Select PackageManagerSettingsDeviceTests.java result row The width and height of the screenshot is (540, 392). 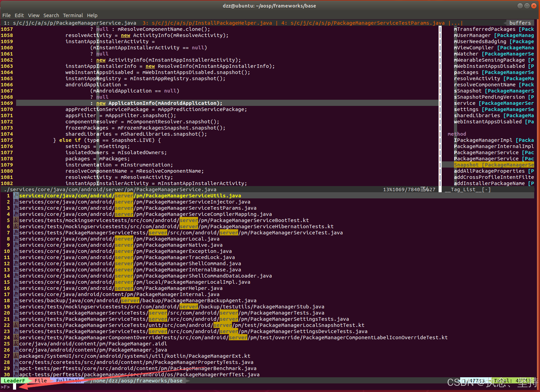point(193,331)
